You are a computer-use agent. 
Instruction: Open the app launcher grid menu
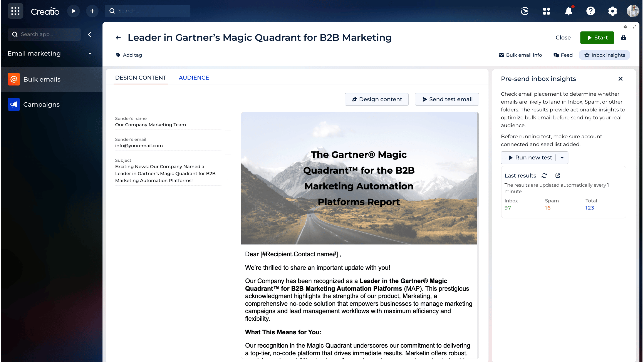point(15,11)
